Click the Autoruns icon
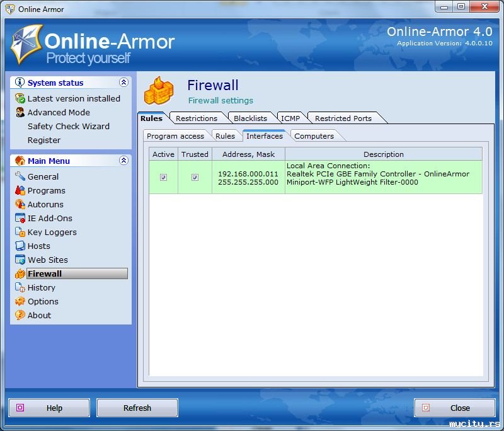504x431 pixels. [20, 204]
